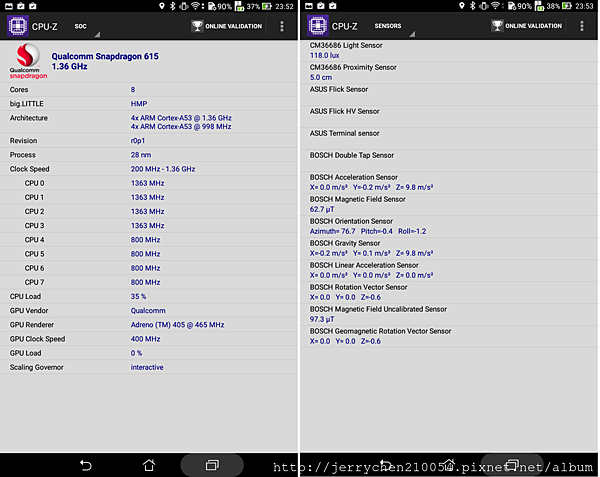This screenshot has width=600, height=477.
Task: Tap Online Validation on the SENSORS screen
Action: click(527, 26)
